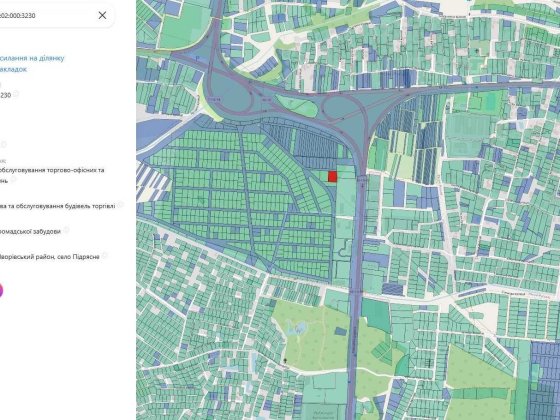The width and height of the screenshot is (560, 420).
Task: Select the small blue parcel inside the park
Action: pos(340,331)
